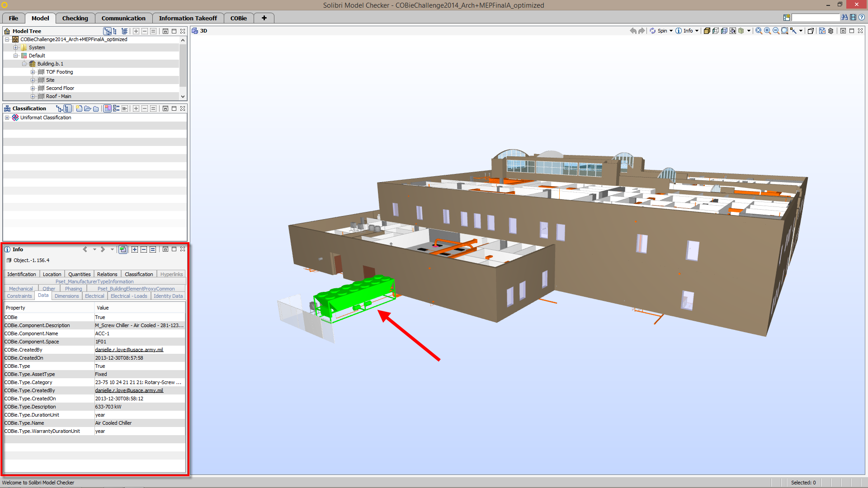Click the layers view icon in Model Tree
The width and height of the screenshot is (868, 488).
click(124, 31)
